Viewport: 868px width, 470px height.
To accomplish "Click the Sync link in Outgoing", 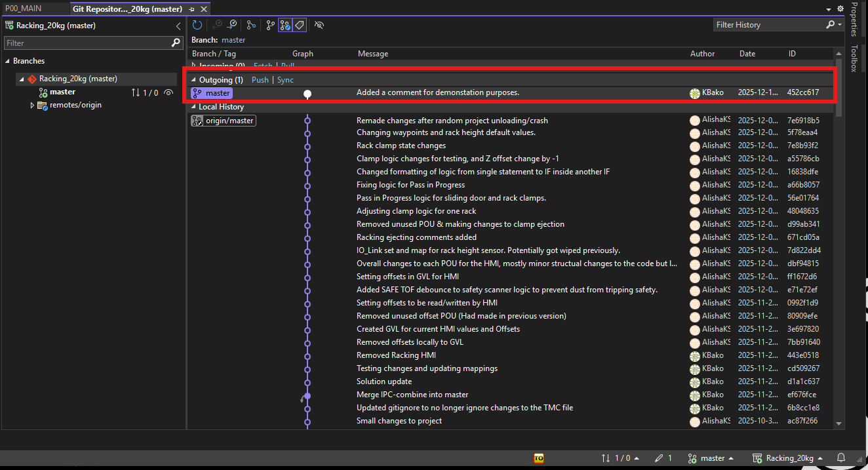I will (x=285, y=80).
